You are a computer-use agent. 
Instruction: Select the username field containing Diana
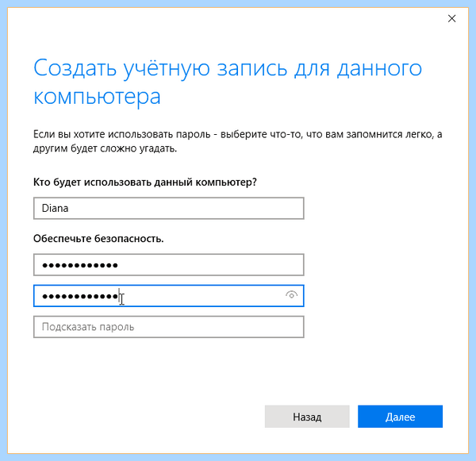[x=168, y=209]
